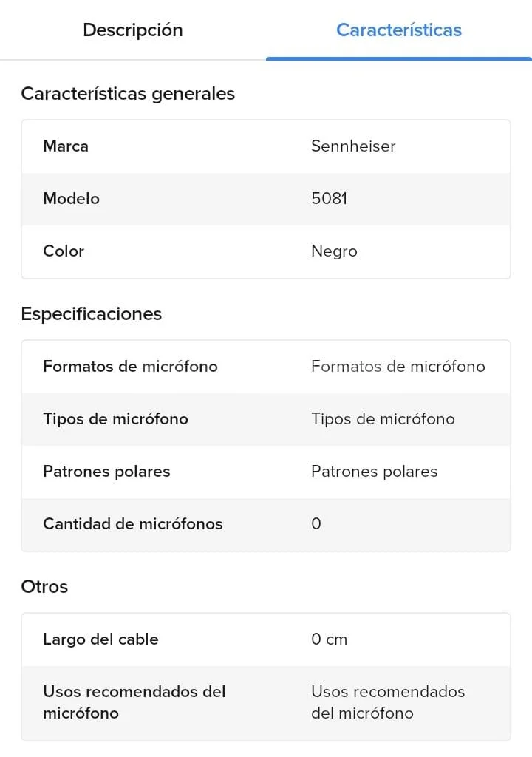Click the Características generales heading
Screen dimensions: 532x757
pos(128,94)
